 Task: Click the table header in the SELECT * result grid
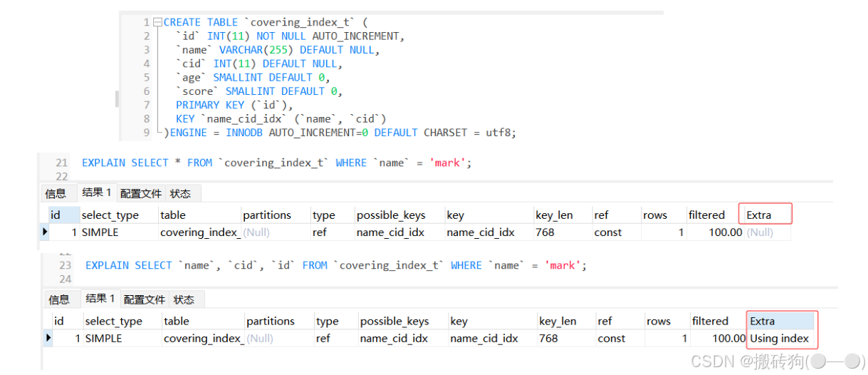tap(199, 215)
